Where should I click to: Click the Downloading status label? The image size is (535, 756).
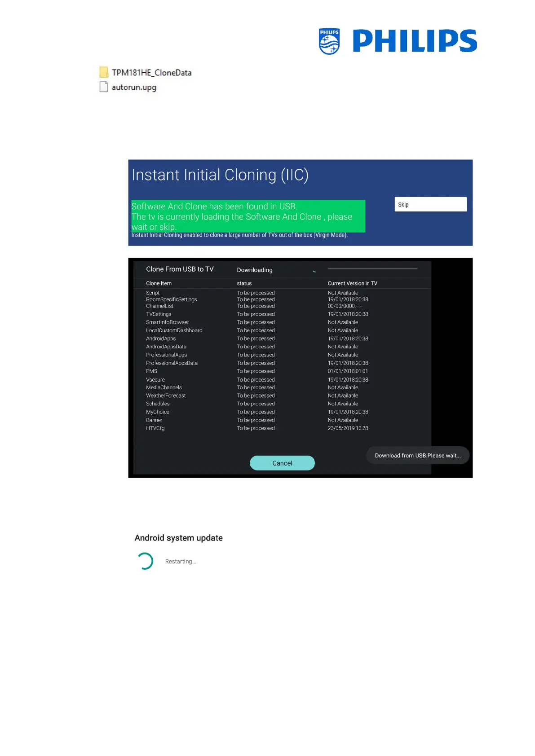coord(255,270)
